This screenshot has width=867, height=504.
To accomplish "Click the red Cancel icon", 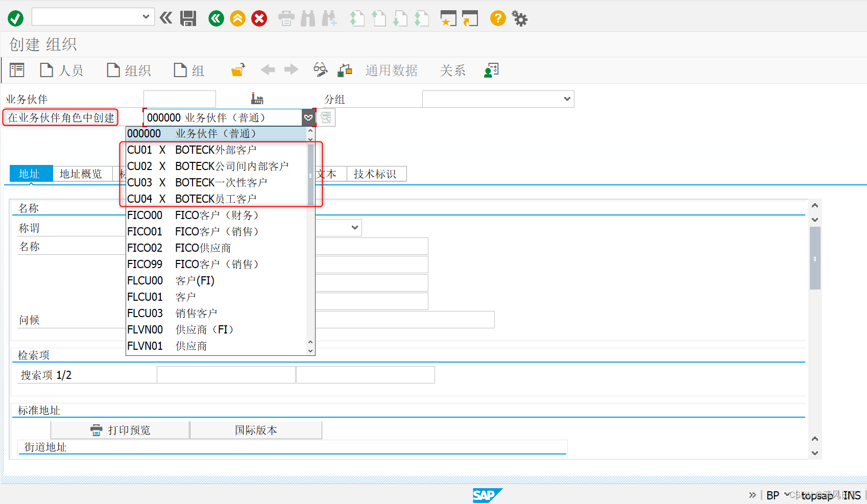I will tap(259, 19).
